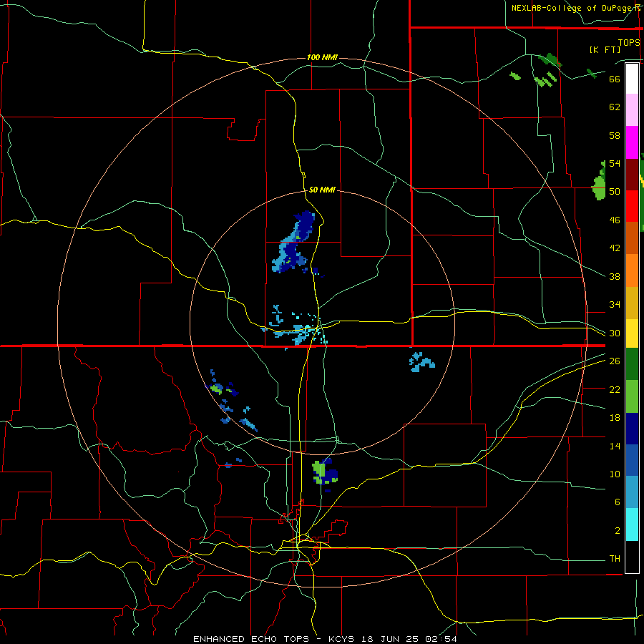This screenshot has height=644, width=644.
Task: Click the TOPS legend title
Action: 629,42
